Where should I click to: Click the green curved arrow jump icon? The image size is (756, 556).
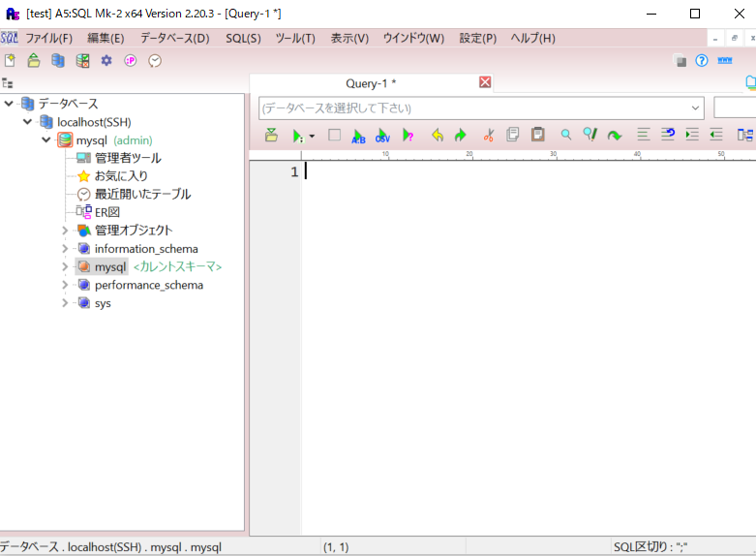coord(615,136)
